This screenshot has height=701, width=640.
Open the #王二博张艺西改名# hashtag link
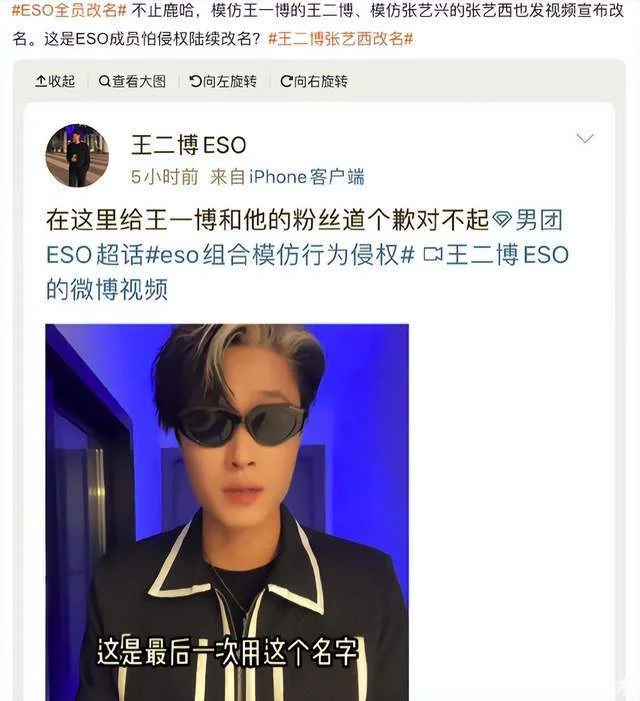(x=341, y=39)
